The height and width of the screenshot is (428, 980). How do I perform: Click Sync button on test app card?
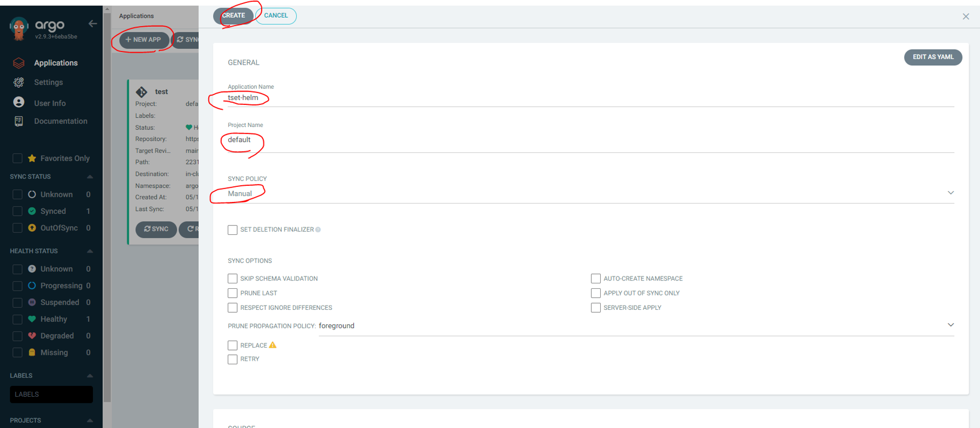tap(156, 229)
